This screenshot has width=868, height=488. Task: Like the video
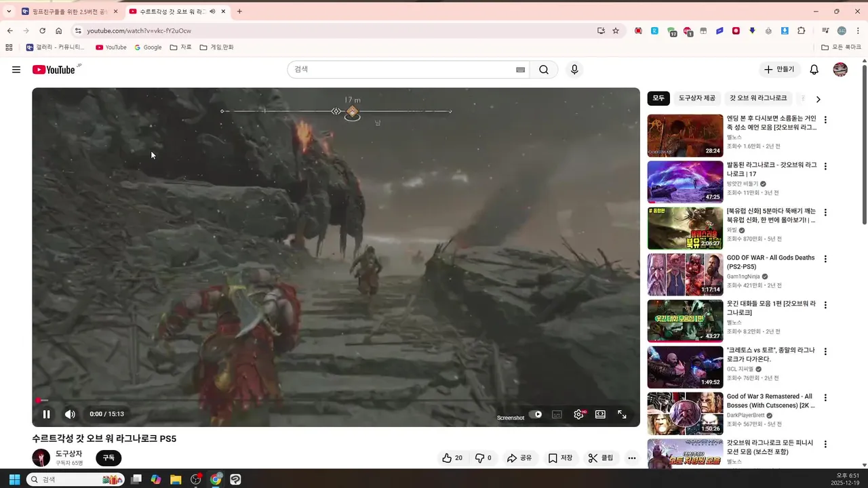452,458
